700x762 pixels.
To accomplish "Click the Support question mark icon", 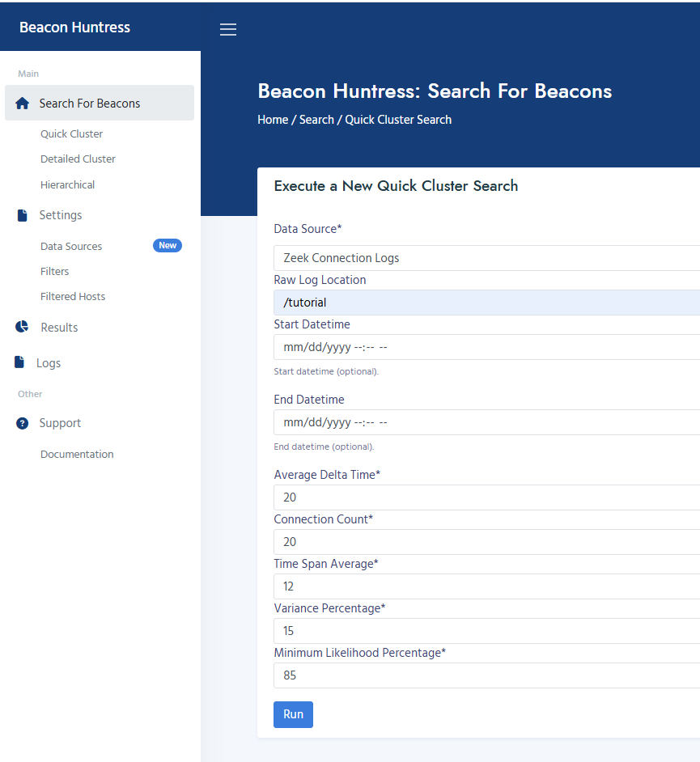I will [x=23, y=423].
